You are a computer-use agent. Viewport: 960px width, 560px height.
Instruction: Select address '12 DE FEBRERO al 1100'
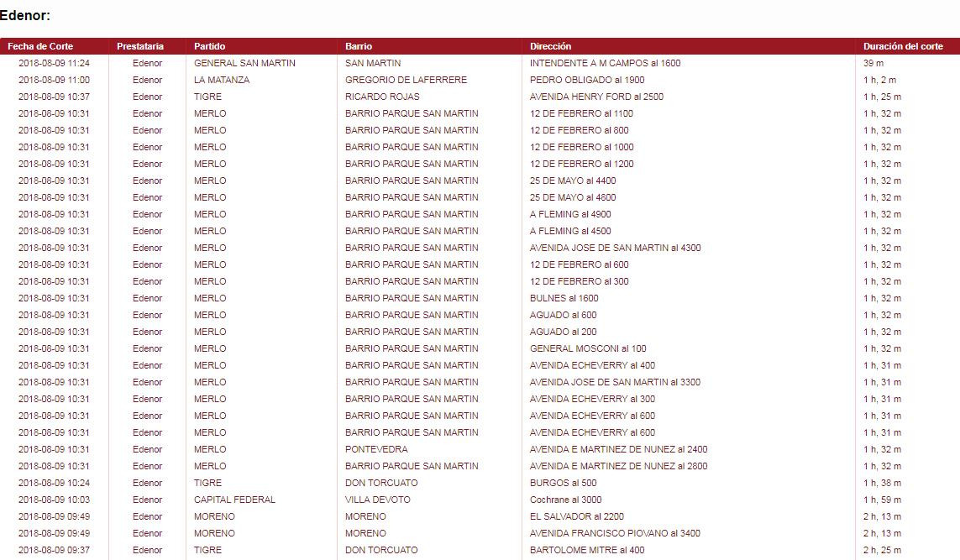tap(581, 114)
